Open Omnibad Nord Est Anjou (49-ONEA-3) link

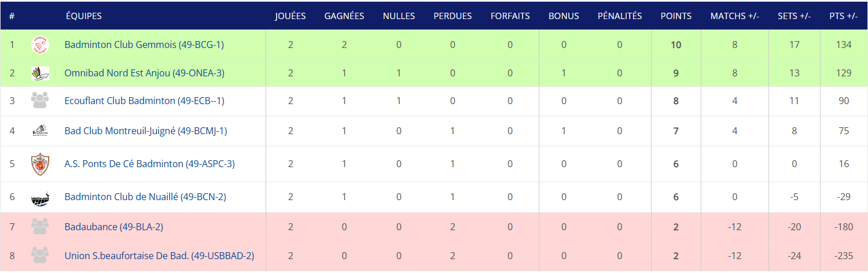click(x=145, y=73)
